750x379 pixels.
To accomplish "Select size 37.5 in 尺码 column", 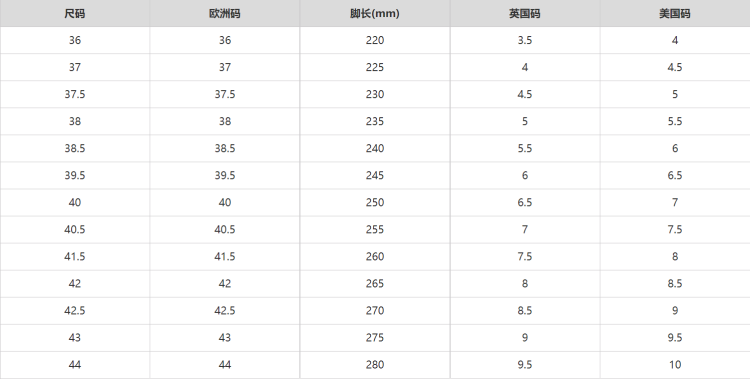I will [x=75, y=94].
